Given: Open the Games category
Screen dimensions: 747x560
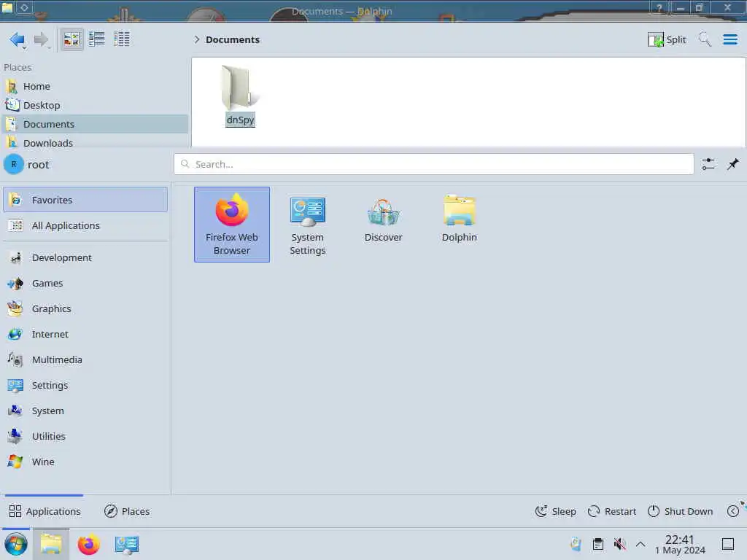Looking at the screenshot, I should [x=86, y=284].
